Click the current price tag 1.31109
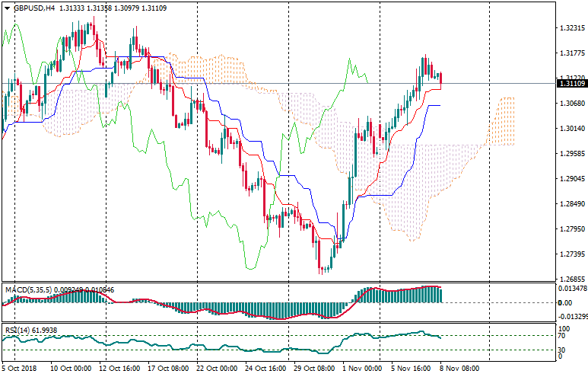Image resolution: width=588 pixels, height=377 pixels. click(571, 83)
